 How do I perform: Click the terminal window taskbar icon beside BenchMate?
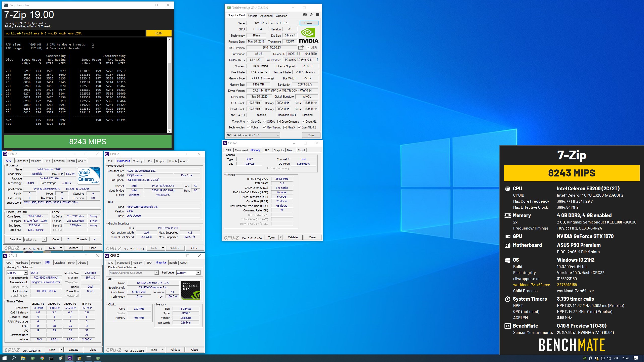tap(89, 358)
